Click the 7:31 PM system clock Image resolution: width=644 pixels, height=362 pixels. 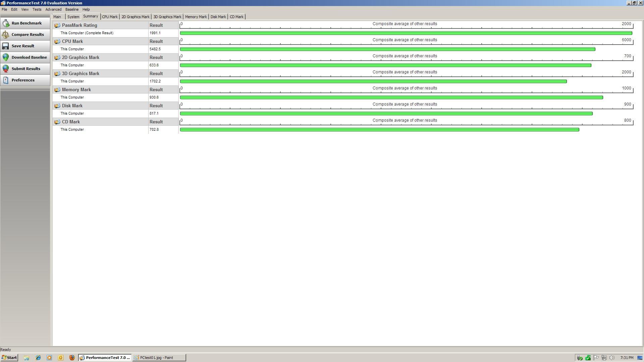pyautogui.click(x=627, y=358)
